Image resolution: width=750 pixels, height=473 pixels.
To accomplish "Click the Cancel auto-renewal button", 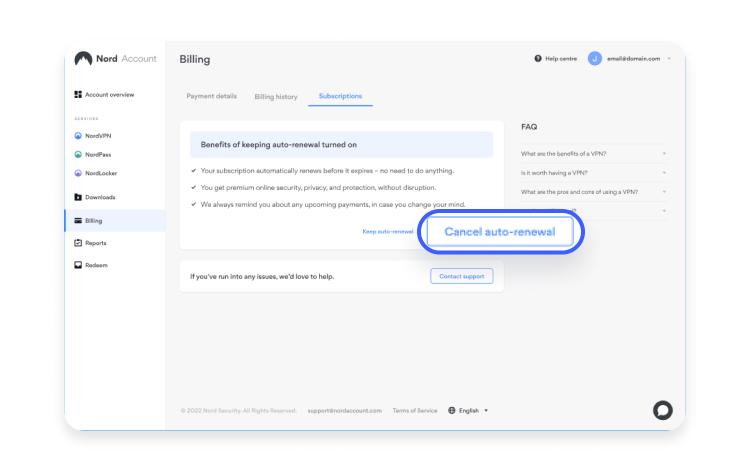I will [500, 232].
